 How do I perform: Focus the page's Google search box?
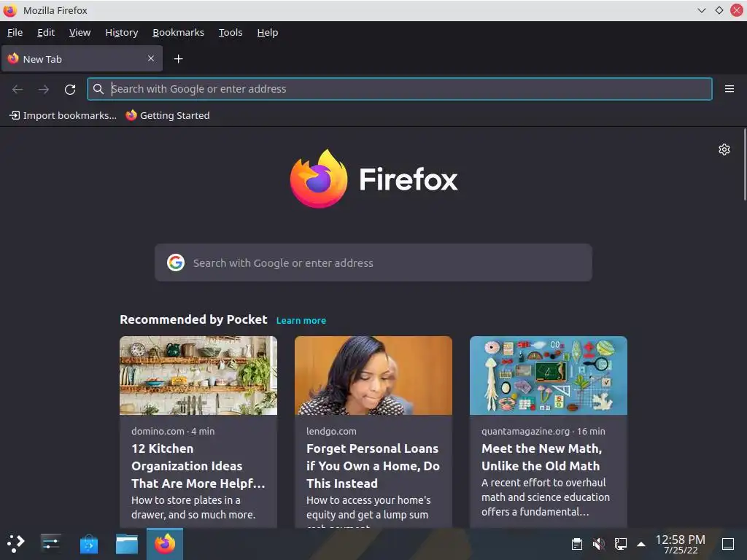click(373, 262)
